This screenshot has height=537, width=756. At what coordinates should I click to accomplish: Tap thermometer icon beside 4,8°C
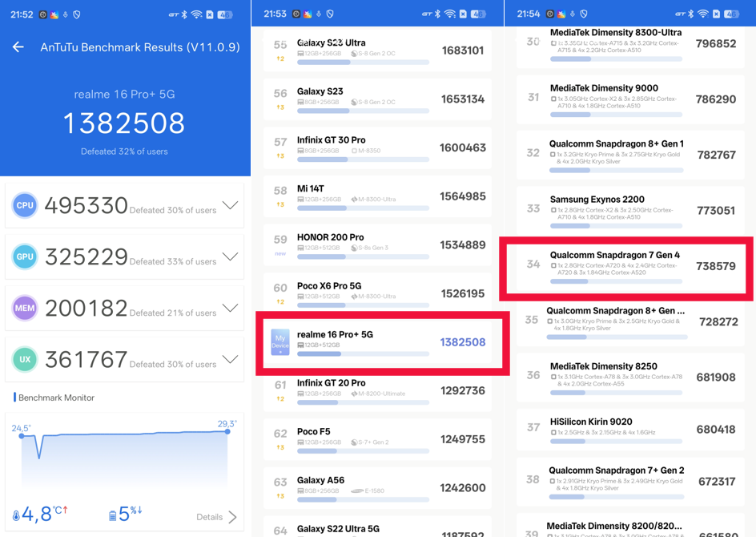(x=16, y=516)
